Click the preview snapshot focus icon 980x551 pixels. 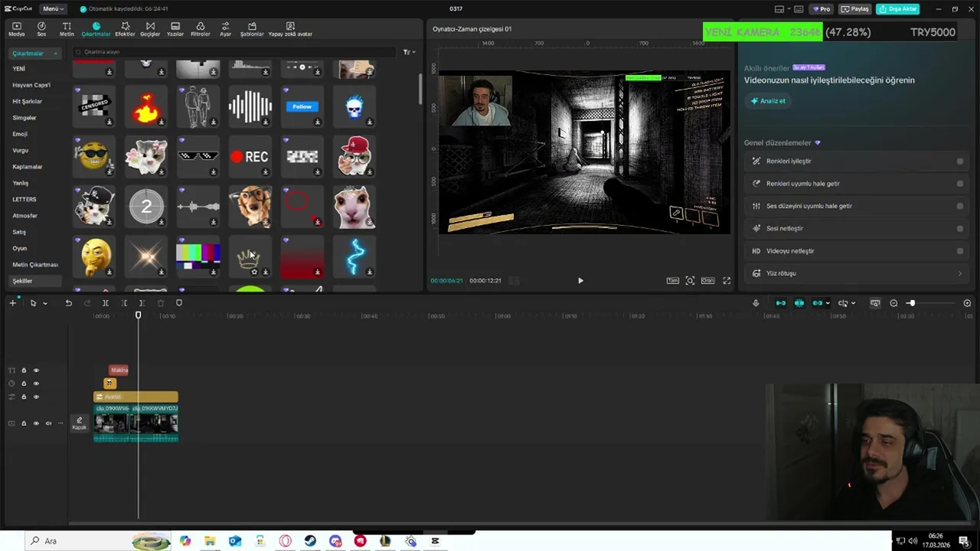click(x=690, y=281)
